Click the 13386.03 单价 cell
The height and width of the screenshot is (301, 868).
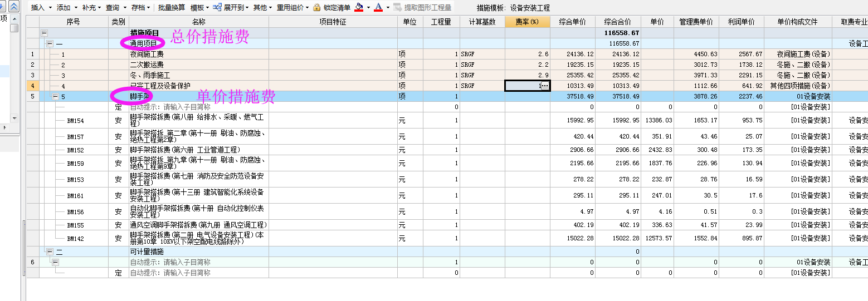[657, 120]
